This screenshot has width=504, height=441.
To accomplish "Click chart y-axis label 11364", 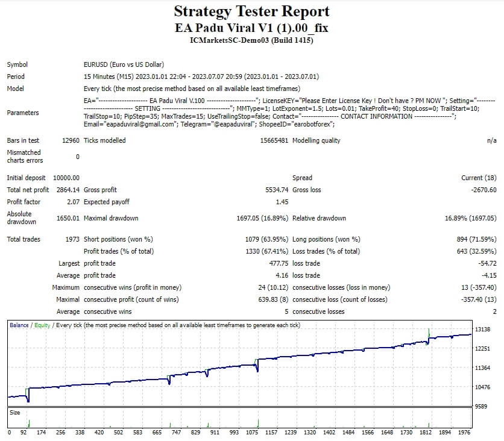I will point(482,368).
